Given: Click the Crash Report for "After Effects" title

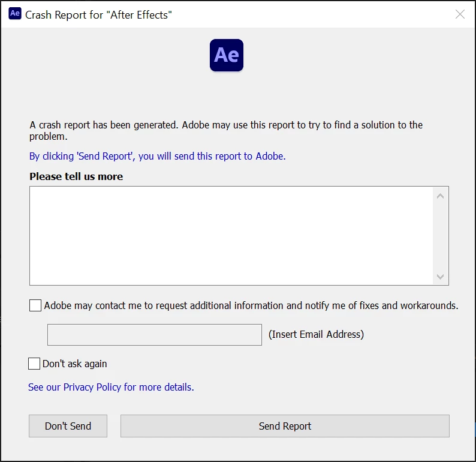Looking at the screenshot, I should [98, 14].
